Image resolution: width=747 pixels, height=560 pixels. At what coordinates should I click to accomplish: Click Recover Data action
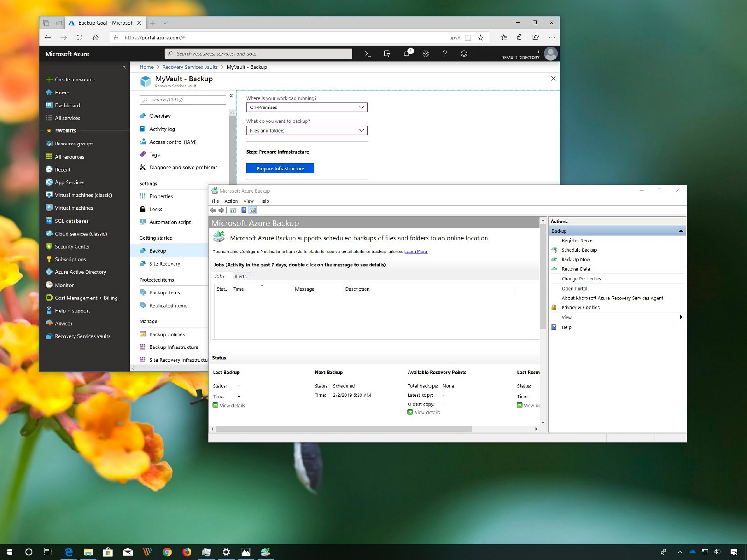pos(576,269)
